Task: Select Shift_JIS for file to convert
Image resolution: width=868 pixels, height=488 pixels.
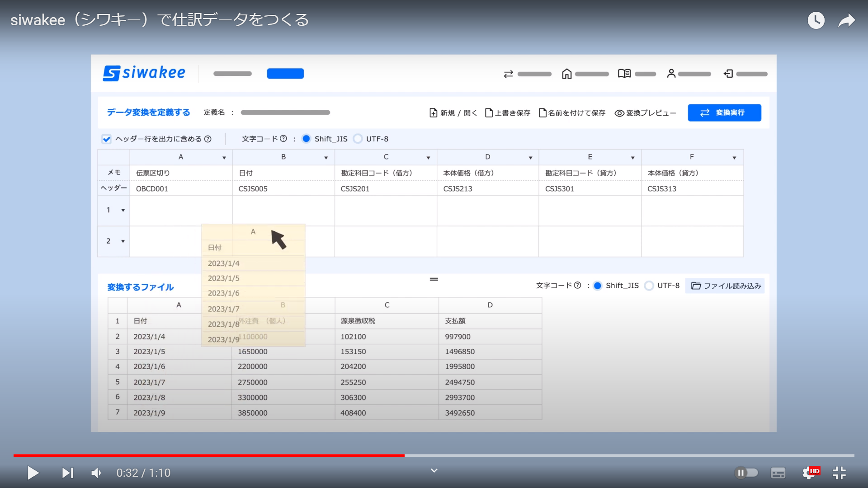Action: [x=598, y=286]
